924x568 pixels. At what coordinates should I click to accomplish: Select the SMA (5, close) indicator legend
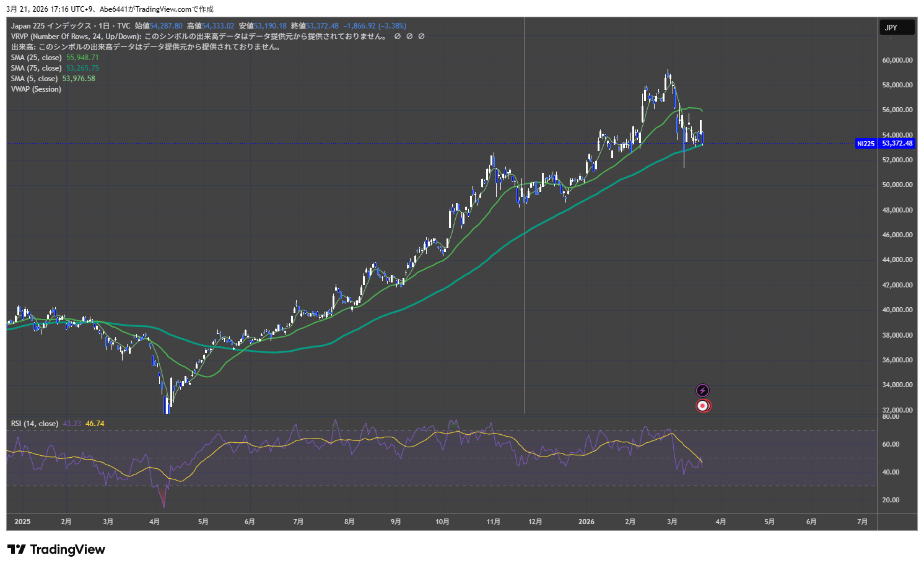click(34, 79)
